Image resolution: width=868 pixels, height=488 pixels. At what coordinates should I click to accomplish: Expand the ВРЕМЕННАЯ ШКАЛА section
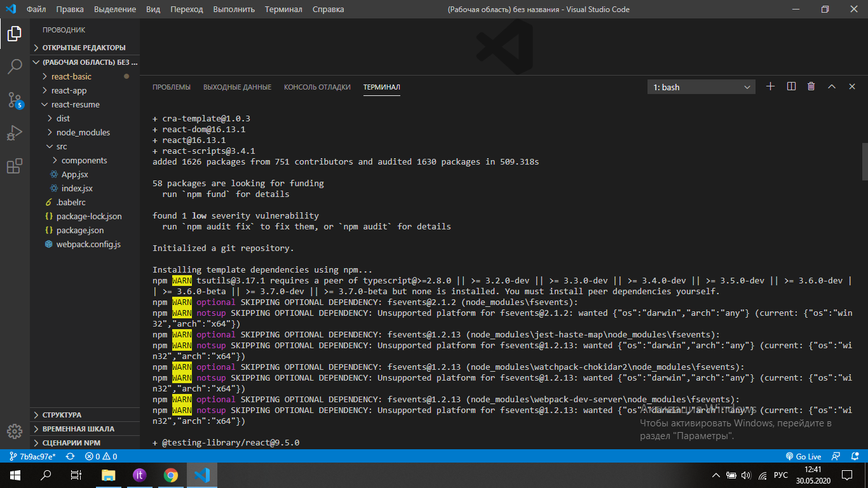(85, 429)
